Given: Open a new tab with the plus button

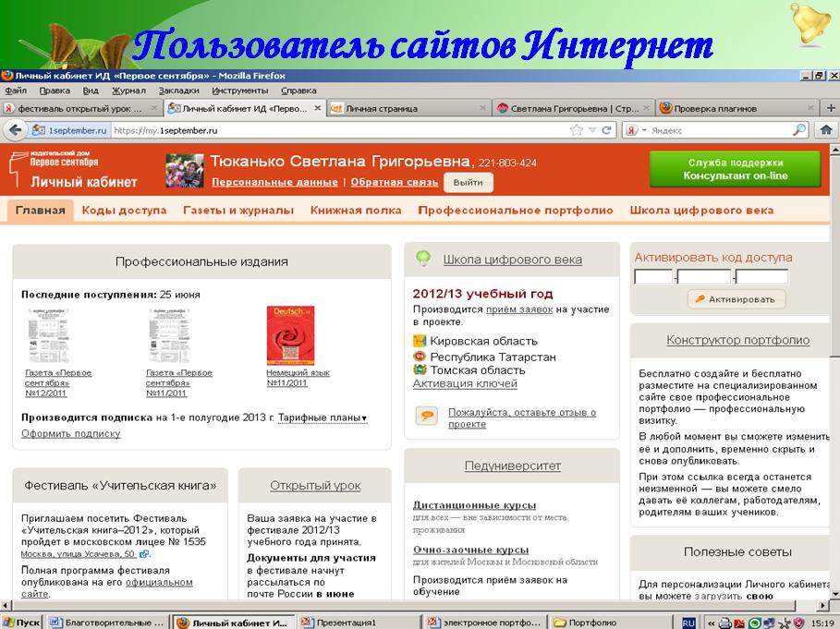Looking at the screenshot, I should coord(831,108).
